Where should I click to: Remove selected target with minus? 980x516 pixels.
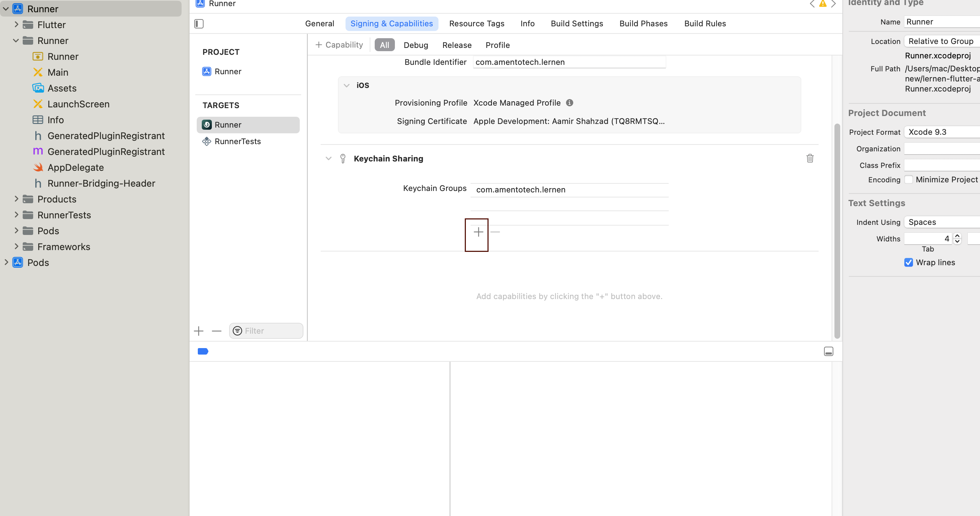click(217, 331)
